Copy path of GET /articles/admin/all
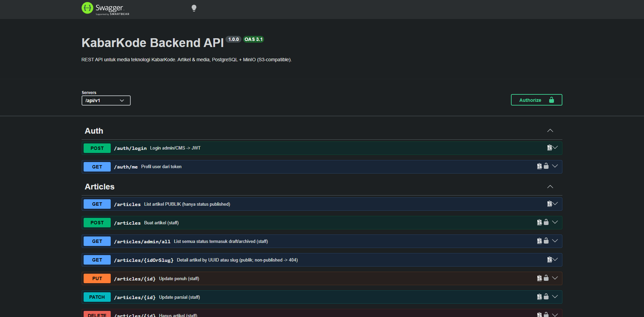 point(539,241)
